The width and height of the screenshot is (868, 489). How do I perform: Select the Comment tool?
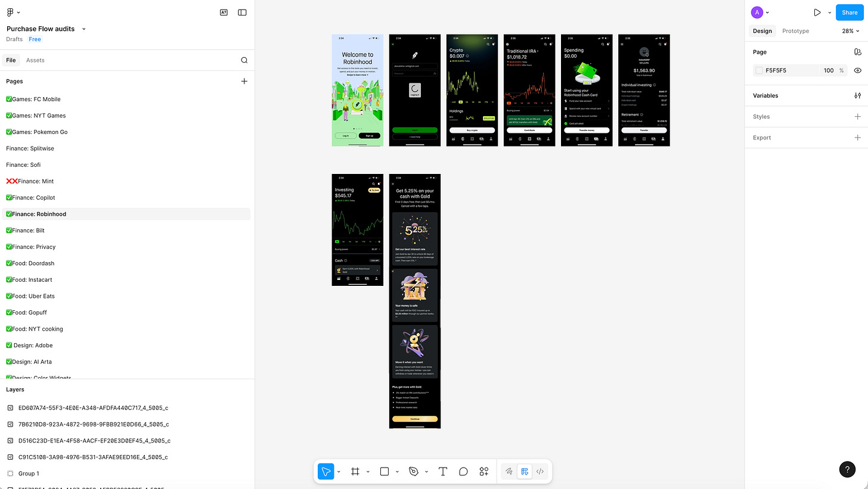coord(463,472)
